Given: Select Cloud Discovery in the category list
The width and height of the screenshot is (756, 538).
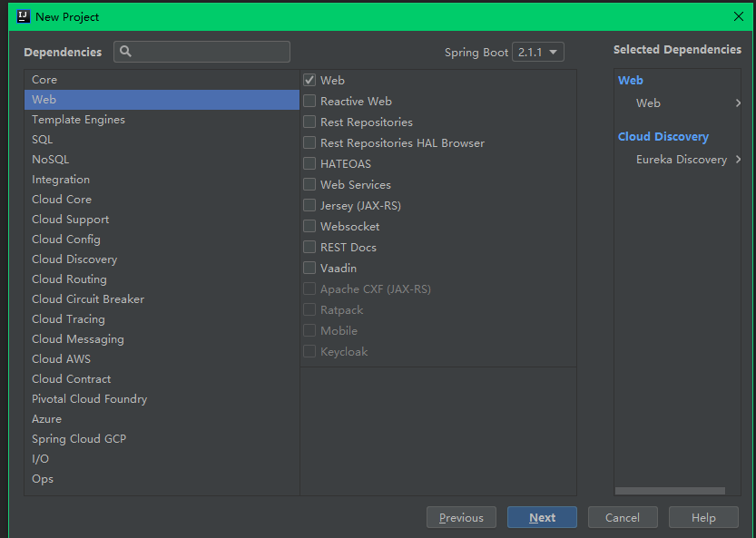Looking at the screenshot, I should (162, 259).
